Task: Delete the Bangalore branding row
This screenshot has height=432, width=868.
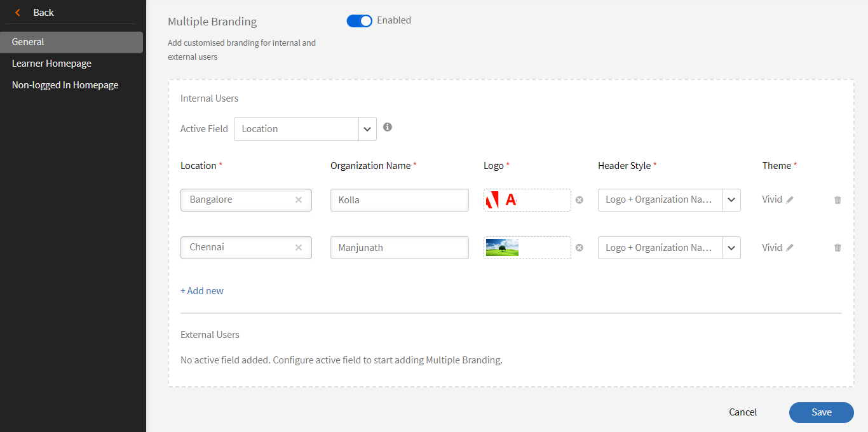Action: coord(837,200)
